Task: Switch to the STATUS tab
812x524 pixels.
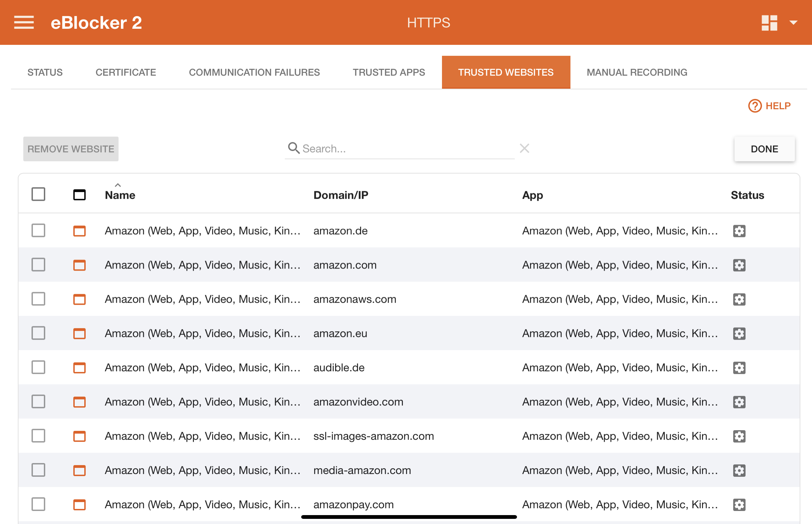Action: pos(45,72)
